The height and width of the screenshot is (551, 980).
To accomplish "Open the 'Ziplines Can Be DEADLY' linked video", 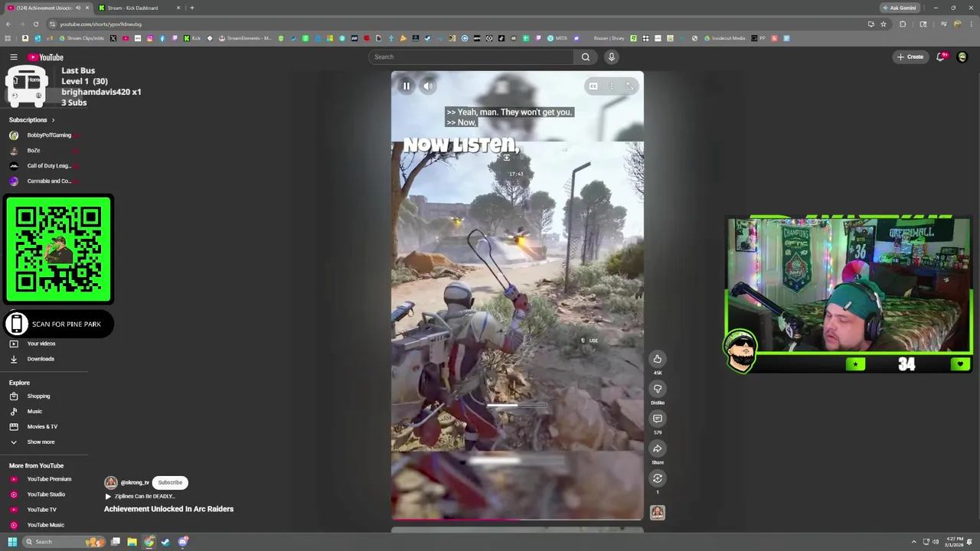I will pyautogui.click(x=140, y=497).
